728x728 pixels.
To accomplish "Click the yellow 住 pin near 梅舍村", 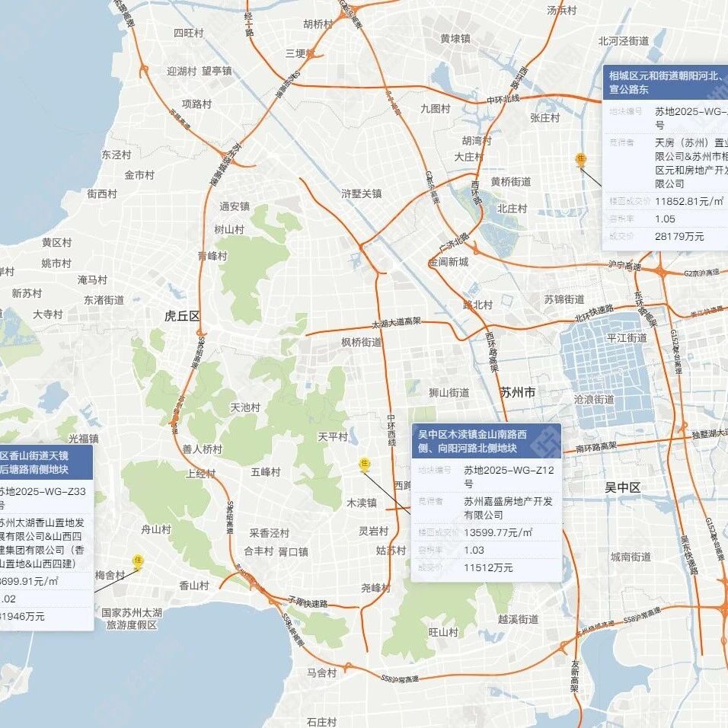I will coord(137,561).
